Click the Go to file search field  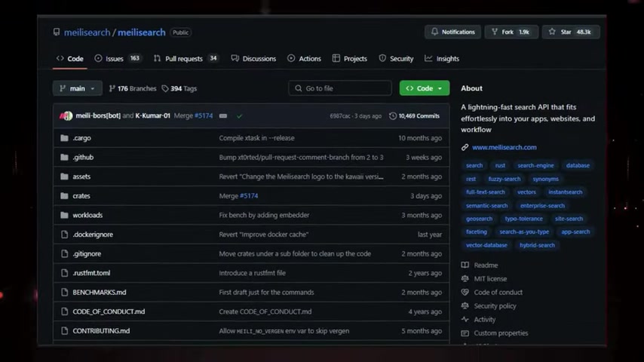339,88
